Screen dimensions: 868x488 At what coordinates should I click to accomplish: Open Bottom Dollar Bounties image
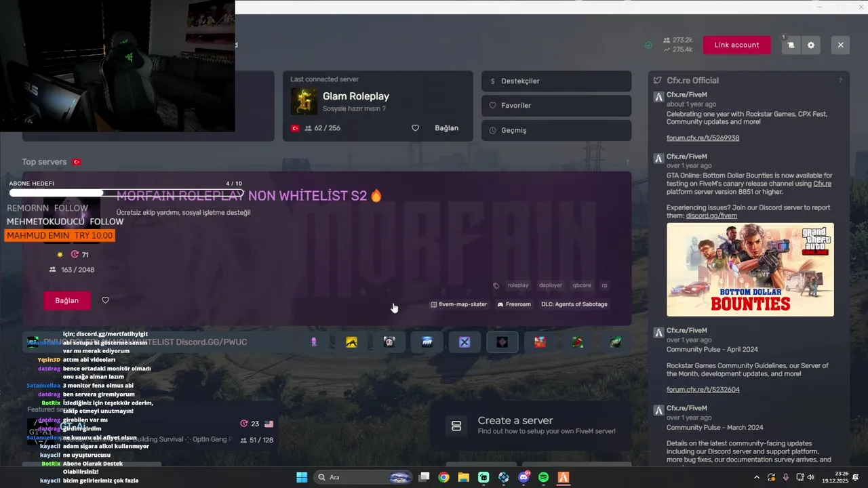750,270
